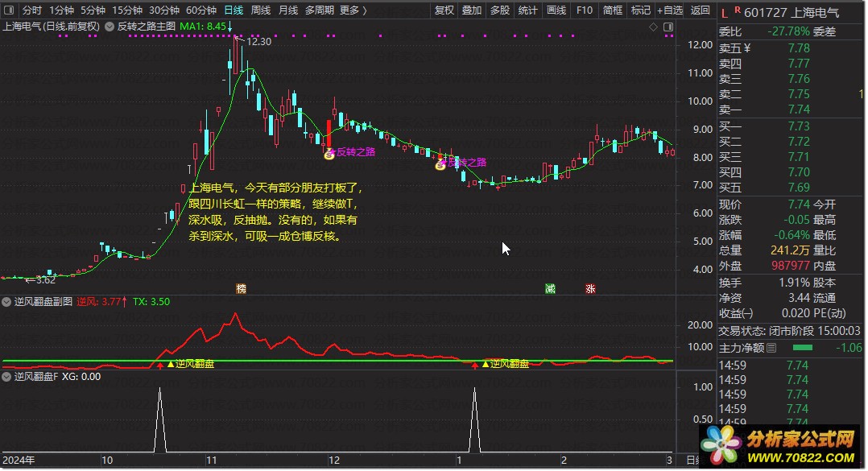Click the ¥ icon beside 卖五
The image size is (868, 471).
[747, 48]
